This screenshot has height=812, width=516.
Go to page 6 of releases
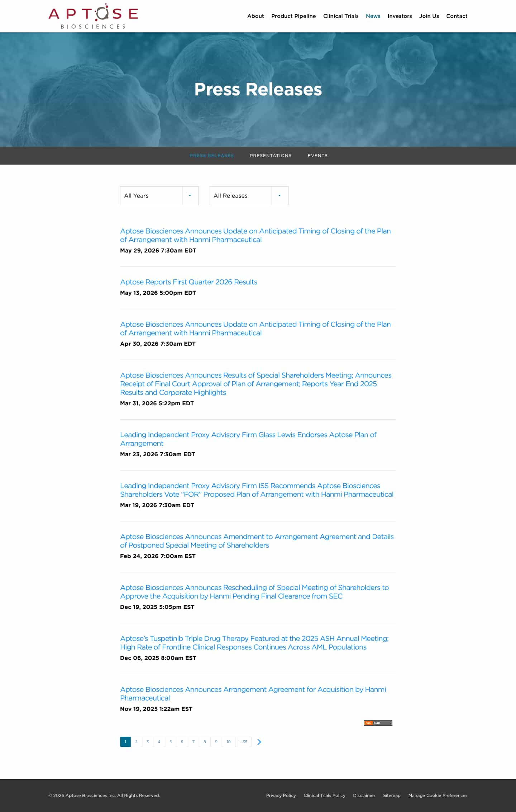(182, 742)
